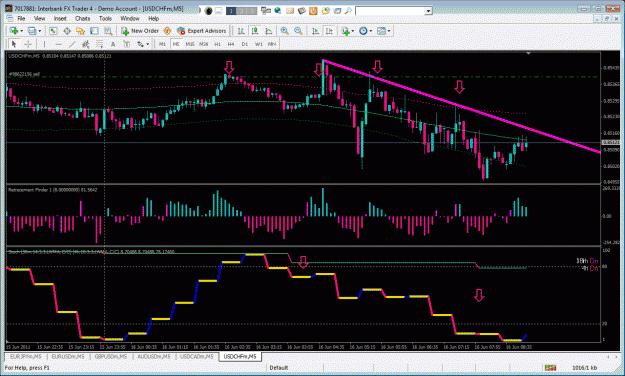The width and height of the screenshot is (625, 376).
Task: Switch chart to bar chart style
Action: tap(241, 31)
